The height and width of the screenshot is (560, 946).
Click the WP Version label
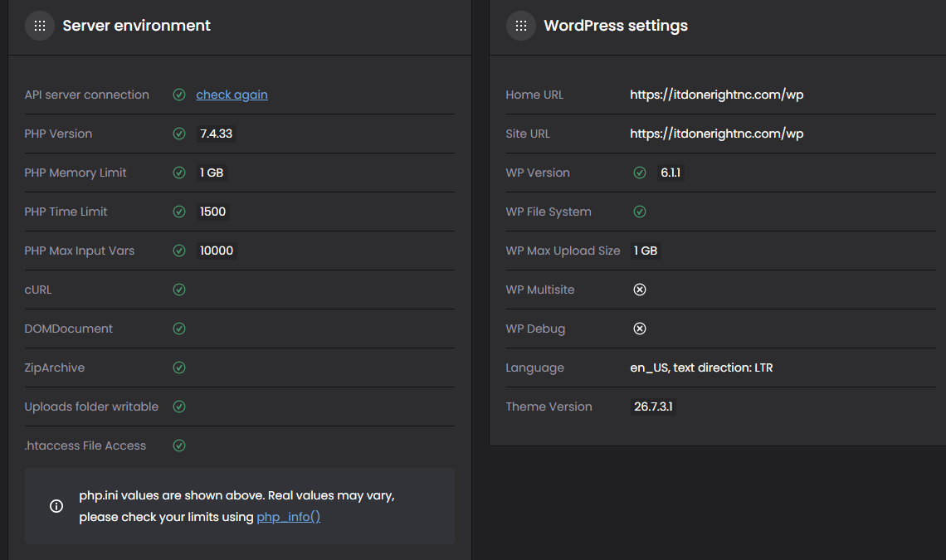click(538, 173)
